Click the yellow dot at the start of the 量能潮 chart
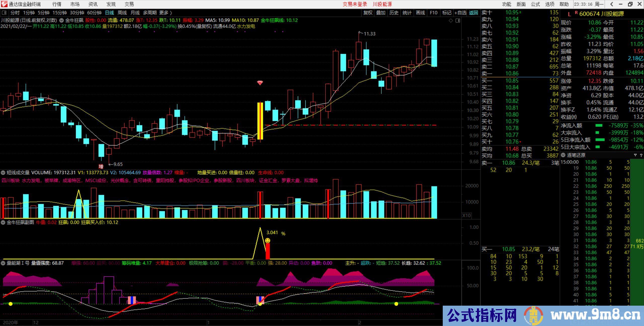Image resolution: width=644 pixels, height=326 pixels. point(11,304)
